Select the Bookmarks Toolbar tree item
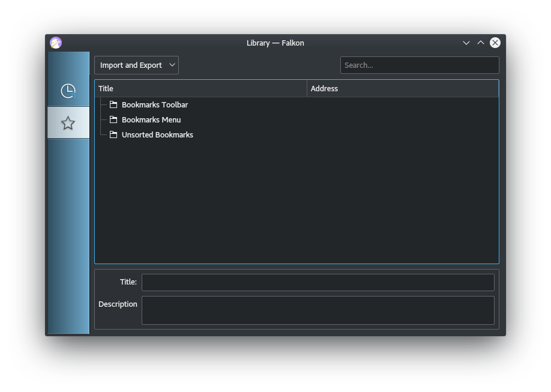 [154, 104]
